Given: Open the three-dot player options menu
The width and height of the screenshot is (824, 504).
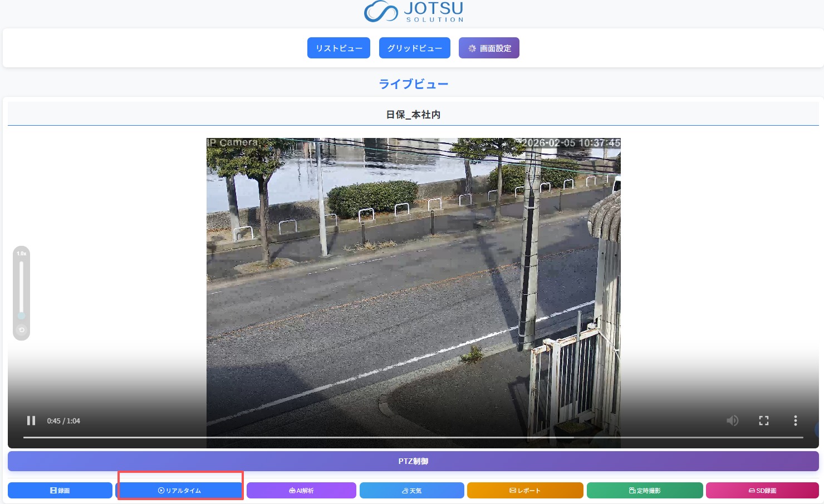Looking at the screenshot, I should pos(795,421).
